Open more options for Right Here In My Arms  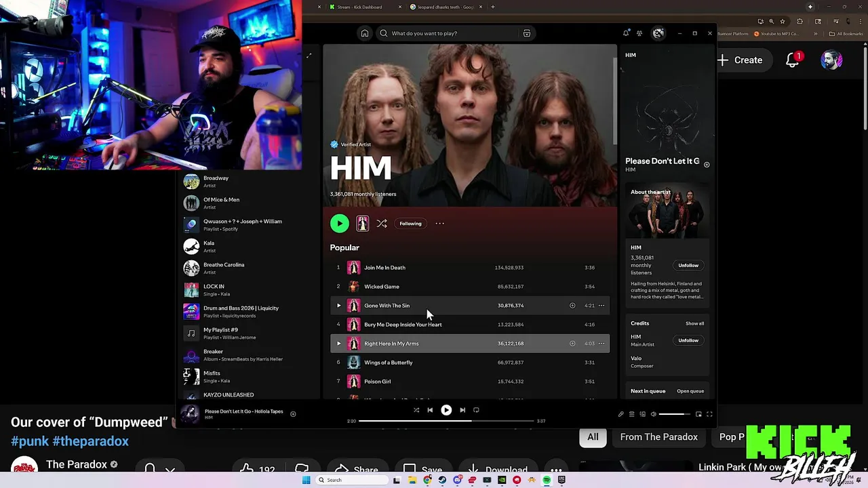point(601,344)
